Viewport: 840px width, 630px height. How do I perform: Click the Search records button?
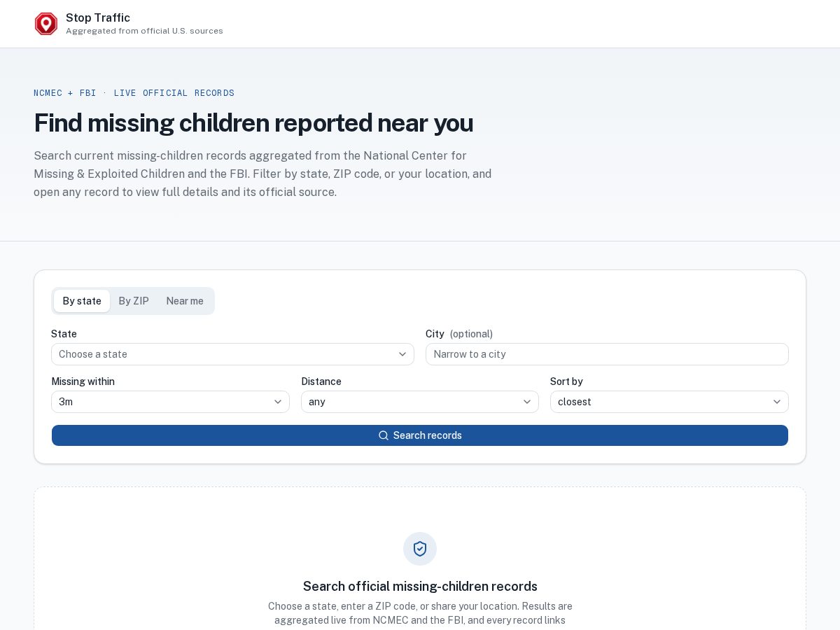tap(420, 435)
